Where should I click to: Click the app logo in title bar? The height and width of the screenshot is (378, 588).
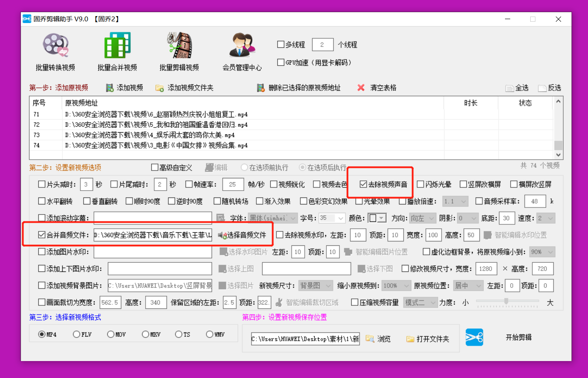point(27,19)
